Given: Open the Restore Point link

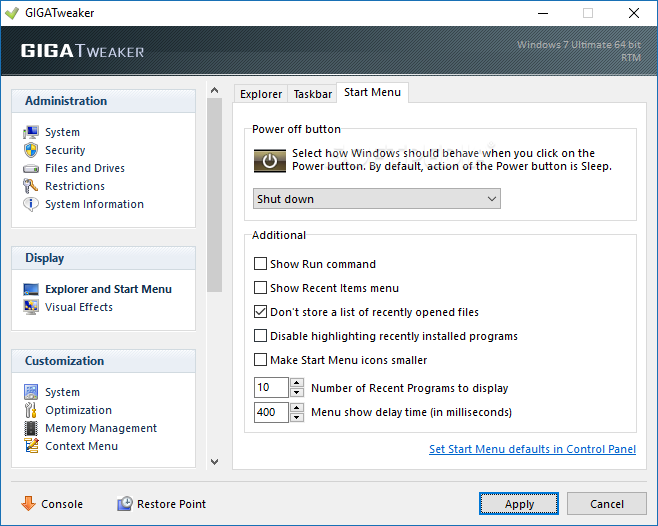Looking at the screenshot, I should [x=171, y=504].
